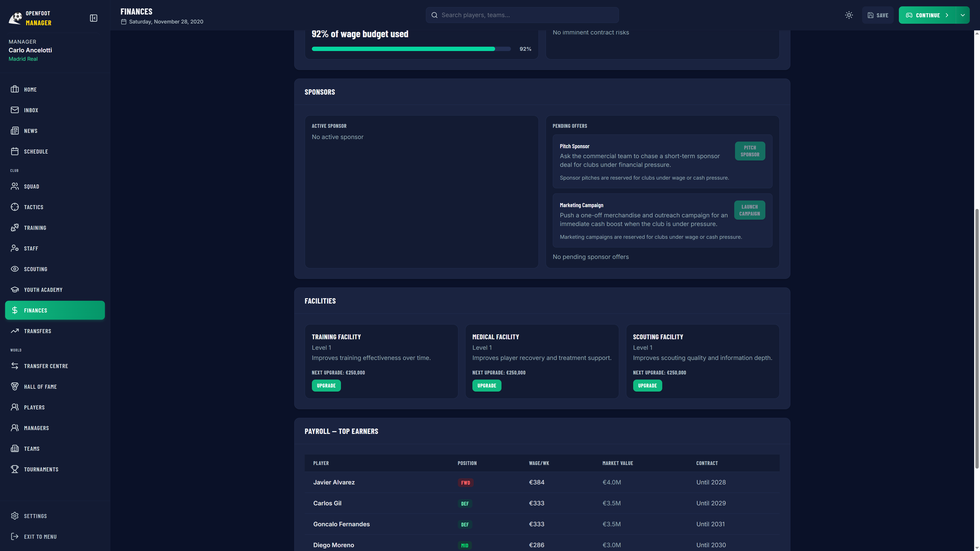The height and width of the screenshot is (551, 980).
Task: Click the Hall of Fame medal icon
Action: [15, 386]
